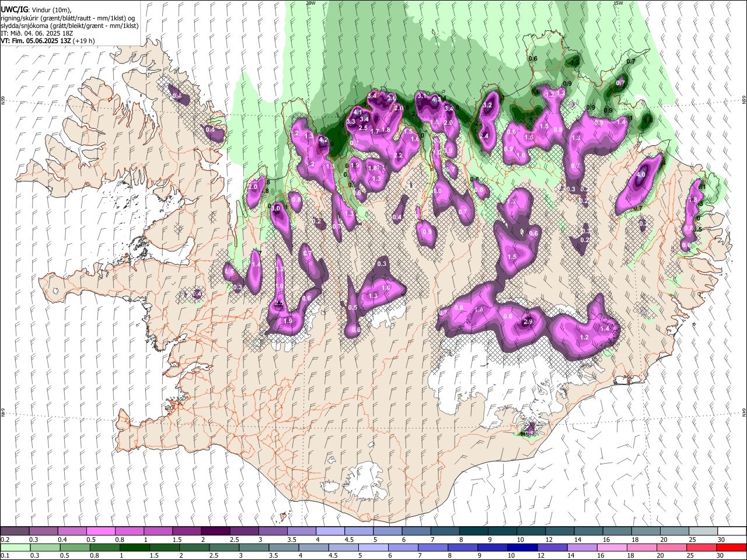Choose the violet lower-legend swatch at 14
This screenshot has height=560, width=747.
click(582, 547)
